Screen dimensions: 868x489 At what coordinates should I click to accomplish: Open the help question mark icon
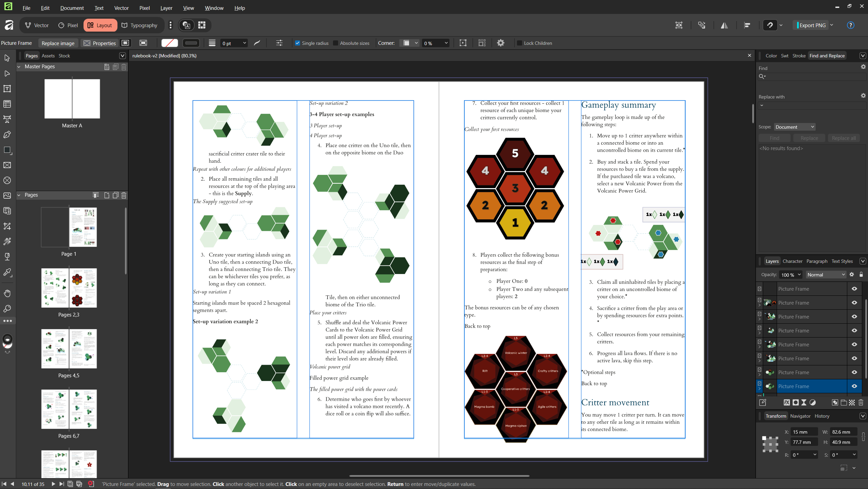[850, 25]
